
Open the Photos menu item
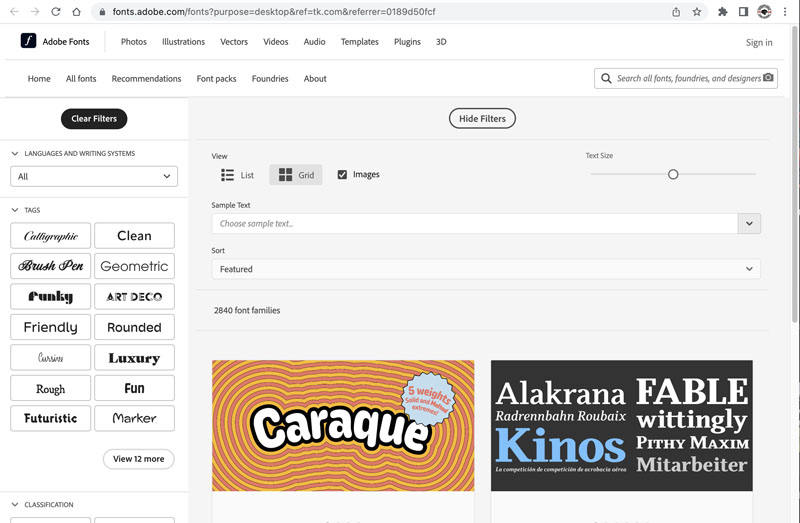[134, 42]
